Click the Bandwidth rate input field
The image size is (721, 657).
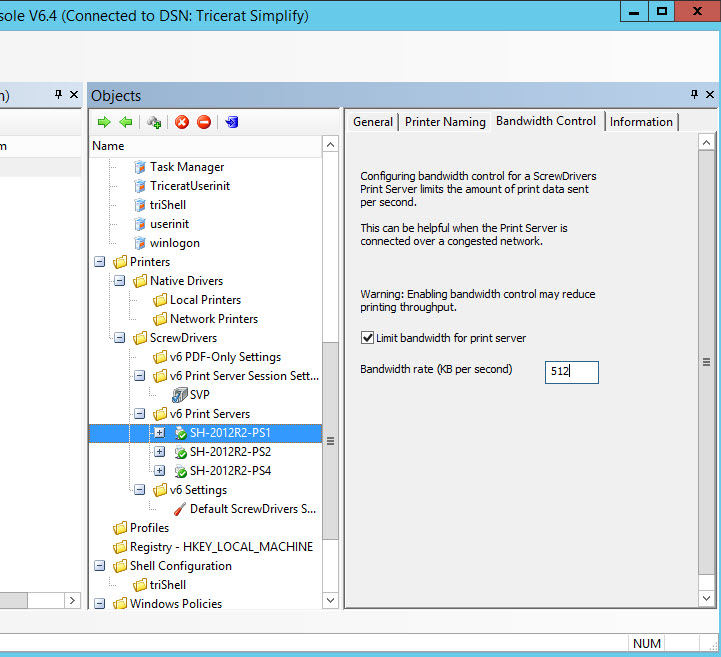pyautogui.click(x=572, y=372)
